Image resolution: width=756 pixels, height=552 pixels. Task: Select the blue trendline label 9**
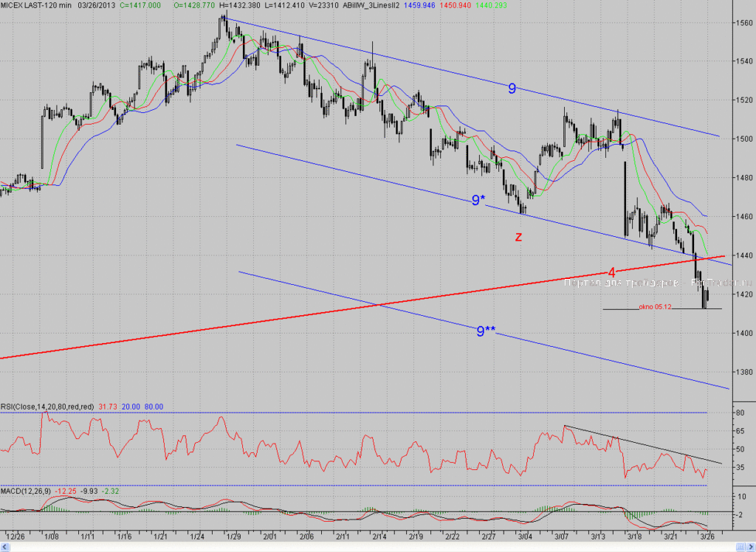tap(486, 331)
